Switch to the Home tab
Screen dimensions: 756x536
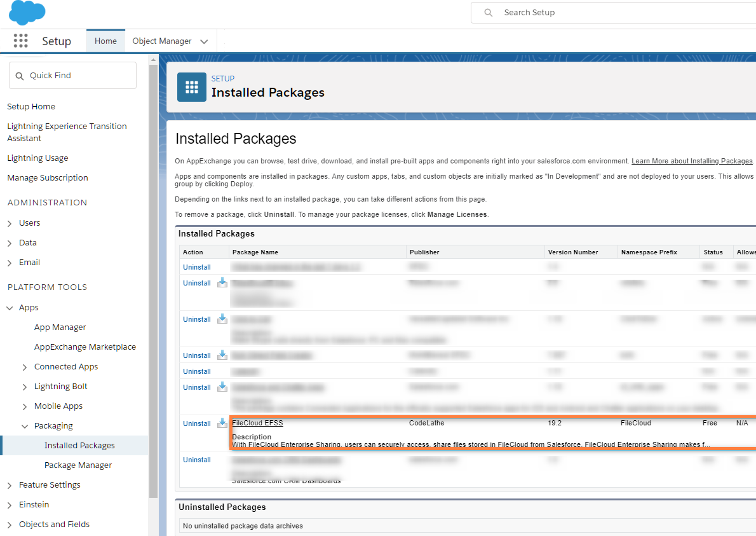[x=105, y=41]
